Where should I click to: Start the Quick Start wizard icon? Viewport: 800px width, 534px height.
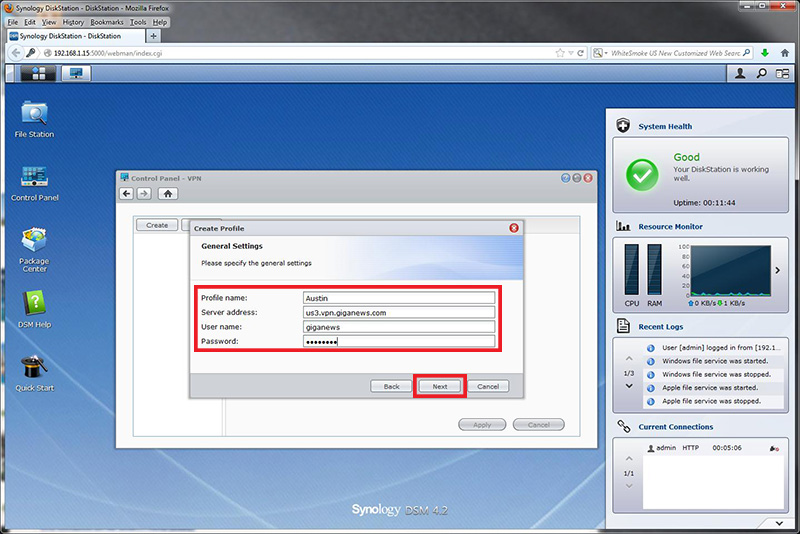point(34,373)
